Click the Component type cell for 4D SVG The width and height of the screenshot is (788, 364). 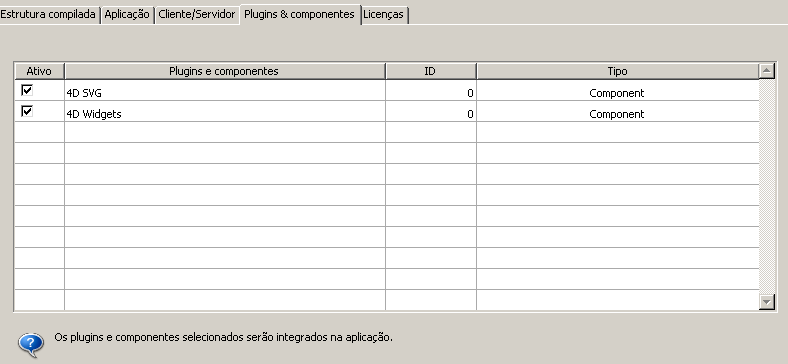coord(618,93)
